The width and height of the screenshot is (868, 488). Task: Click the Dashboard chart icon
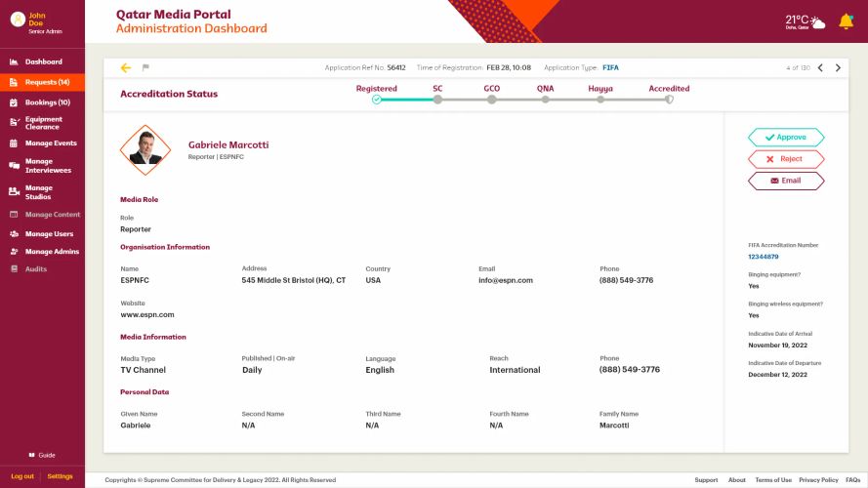pyautogui.click(x=14, y=61)
